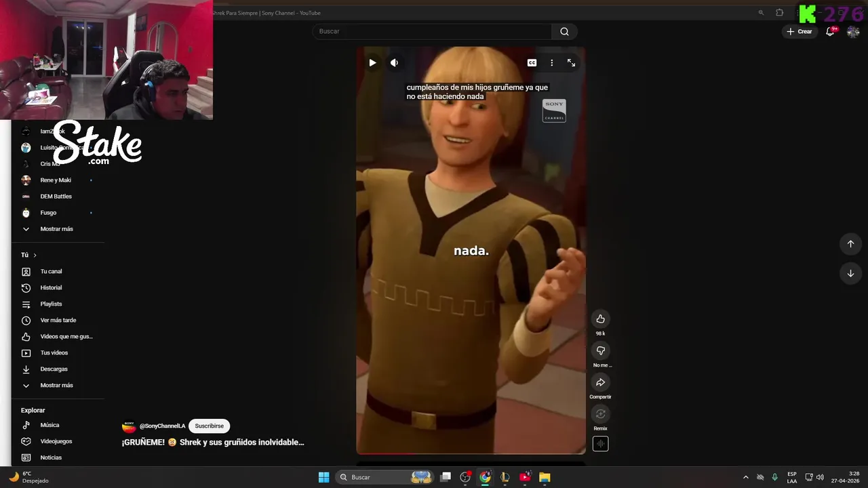The image size is (868, 488).
Task: Open File Explorer on the taskbar
Action: (x=545, y=477)
